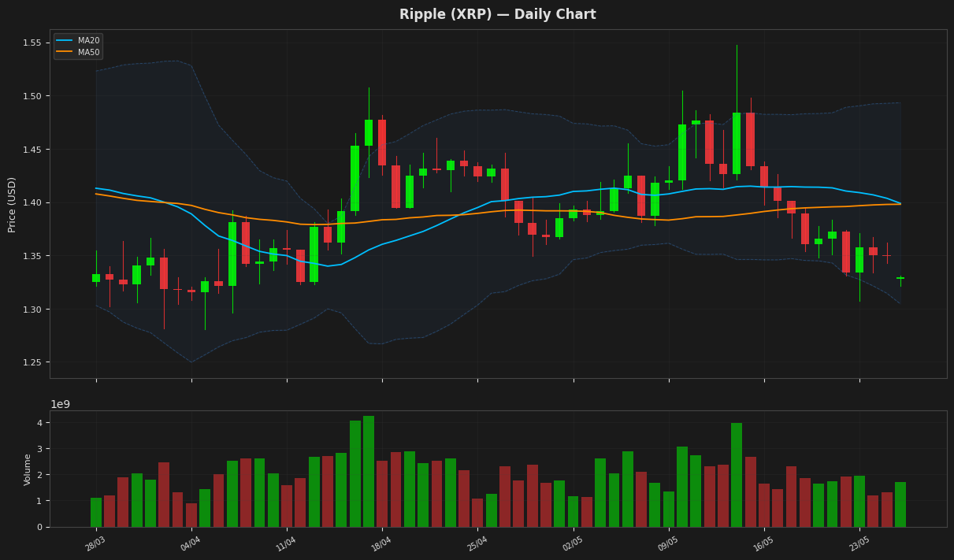The image size is (954, 560).
Task: Click the 18/04 date label
Action: click(382, 544)
